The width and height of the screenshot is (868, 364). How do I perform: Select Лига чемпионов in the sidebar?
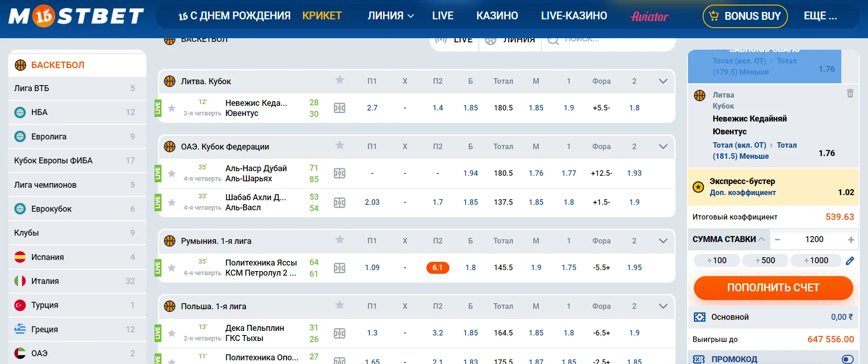coord(77,185)
